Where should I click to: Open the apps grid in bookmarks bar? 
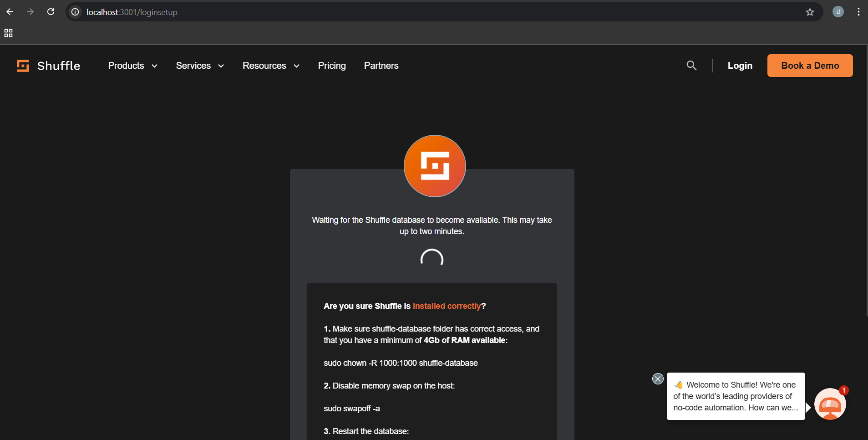point(8,33)
